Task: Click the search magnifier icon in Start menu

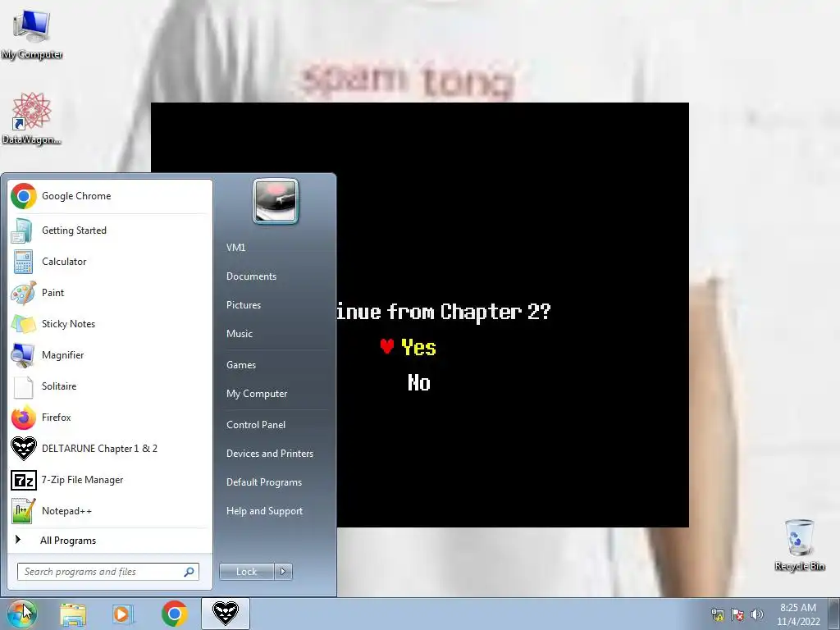Action: pos(189,572)
